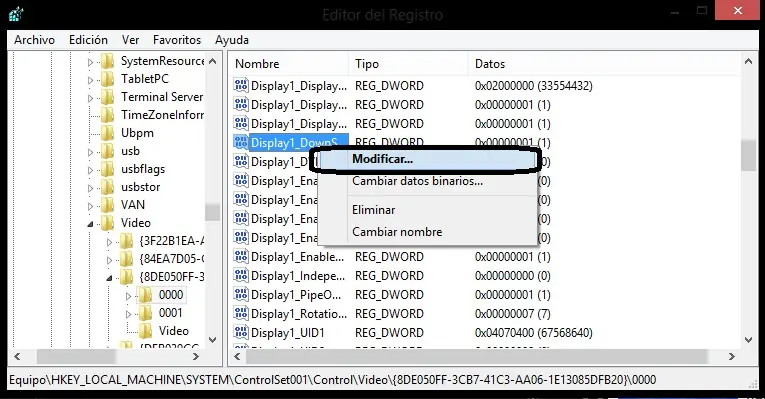Select the value 0x04070400 (67568640)

[x=533, y=333]
